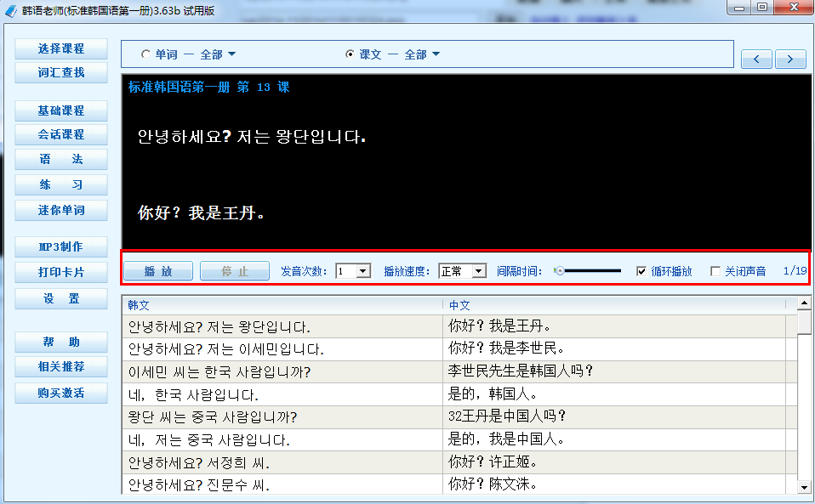
Task: Start playback with the 播放 button
Action: tap(158, 271)
